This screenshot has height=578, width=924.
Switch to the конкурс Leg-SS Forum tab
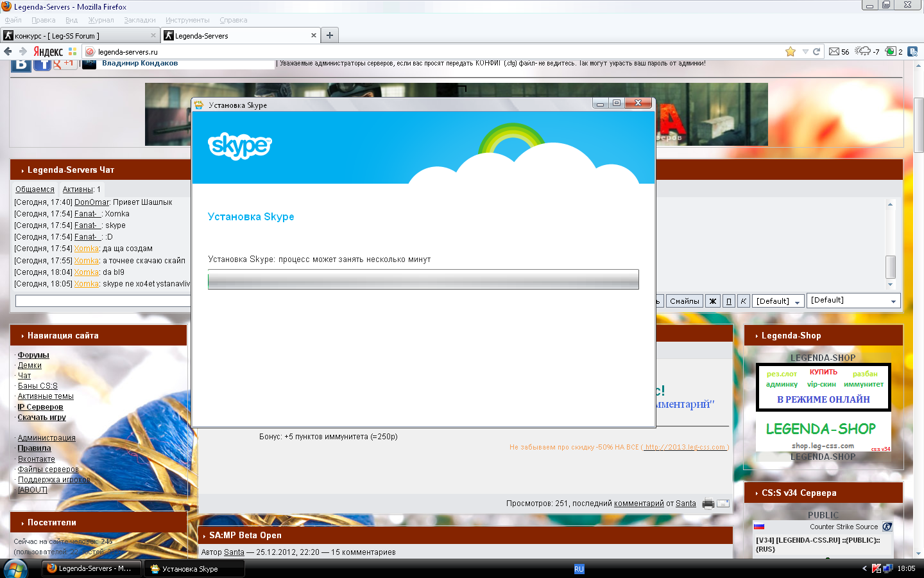tap(80, 35)
